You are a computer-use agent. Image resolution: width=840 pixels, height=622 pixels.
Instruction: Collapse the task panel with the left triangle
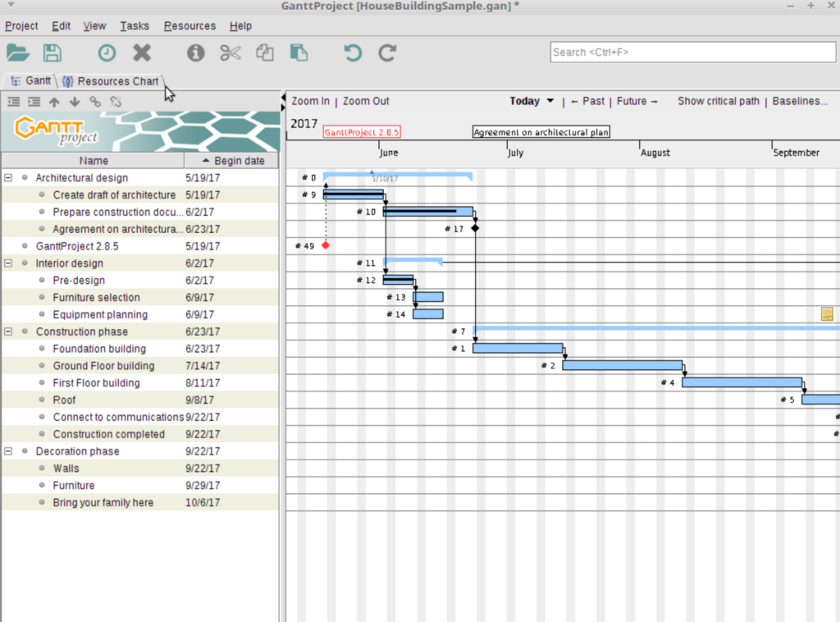[283, 97]
